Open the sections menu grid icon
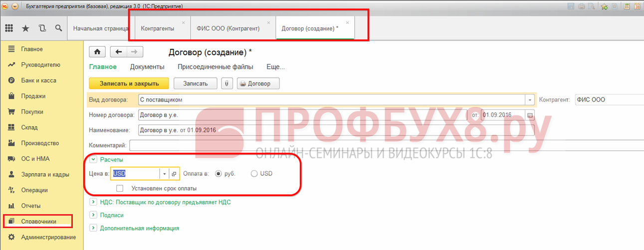644x250 pixels. point(9,28)
